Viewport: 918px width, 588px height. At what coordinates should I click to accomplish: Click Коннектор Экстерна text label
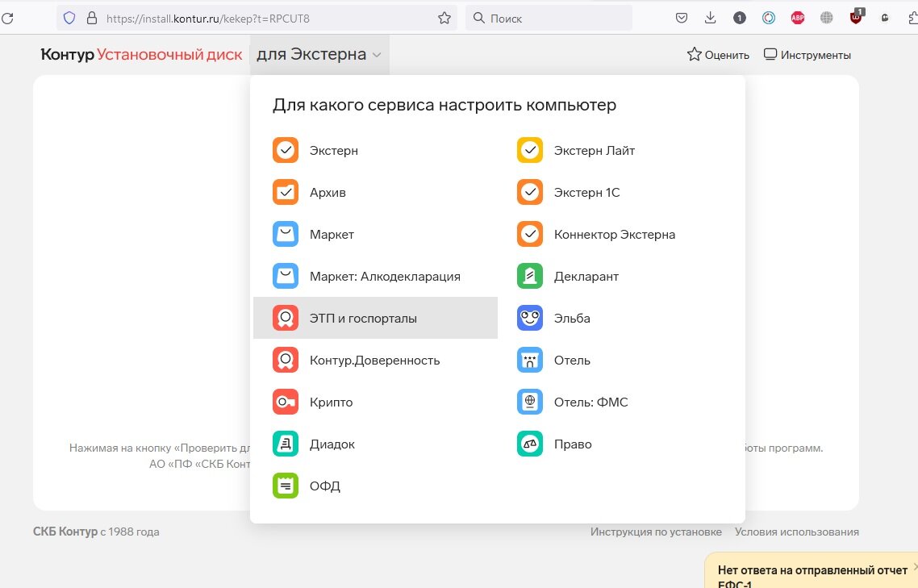point(615,234)
